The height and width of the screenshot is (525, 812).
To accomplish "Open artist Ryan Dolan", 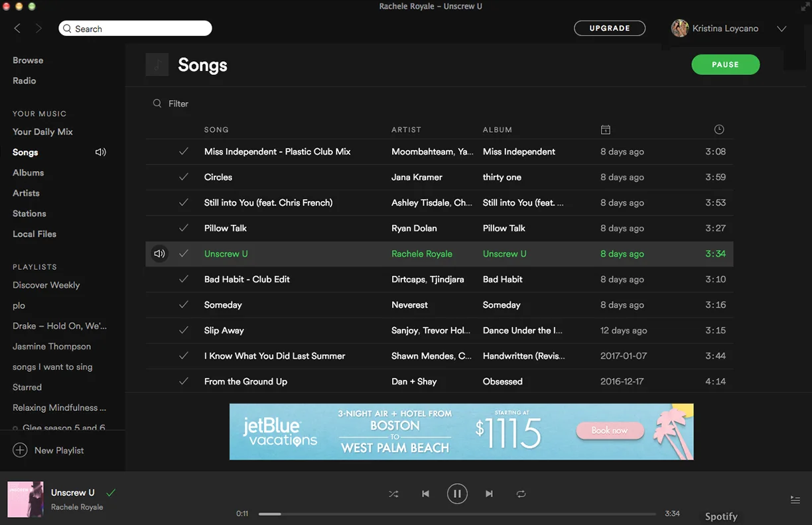I will pos(414,229).
